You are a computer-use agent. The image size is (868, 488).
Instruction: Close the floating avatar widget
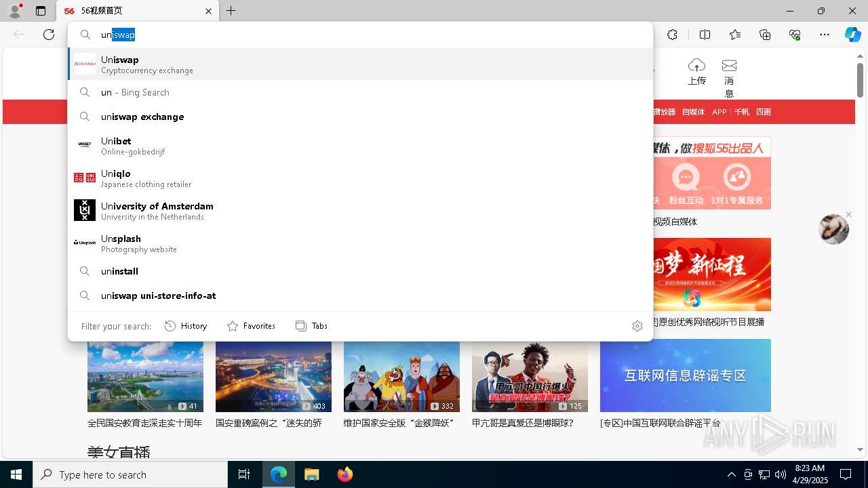click(848, 215)
